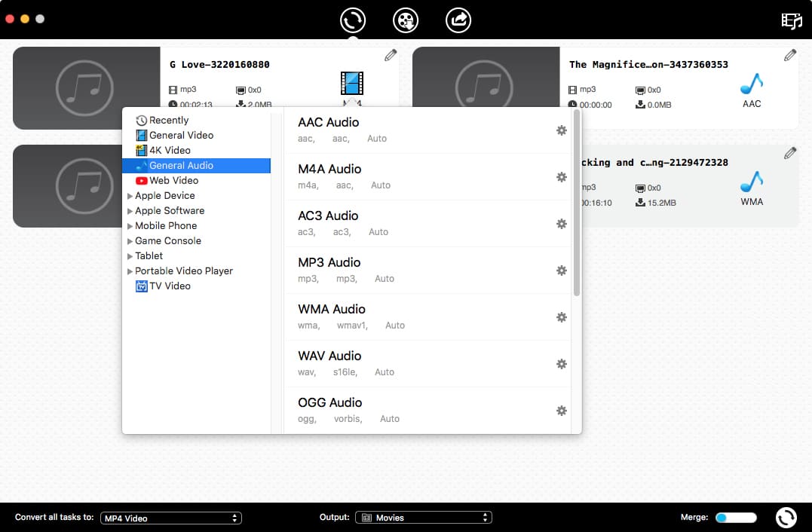Click the edit pencil on G Love-3220160880
The image size is (812, 532).
390,55
